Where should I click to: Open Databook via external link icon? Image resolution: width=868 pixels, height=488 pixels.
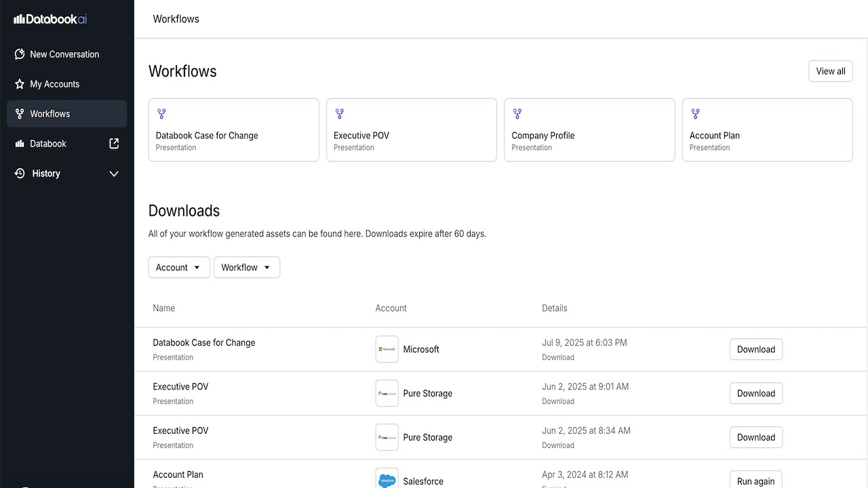coord(114,144)
